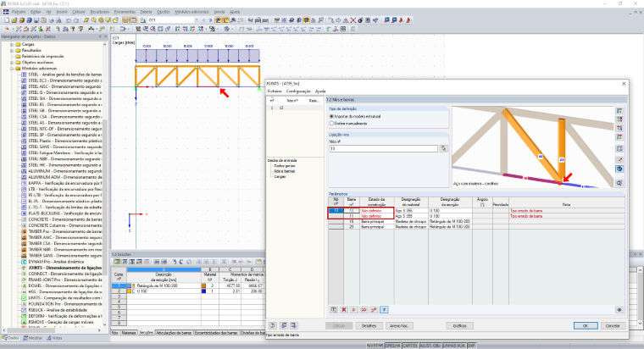
Task: Click the orange material color swatch in row 1
Action: coord(203,285)
